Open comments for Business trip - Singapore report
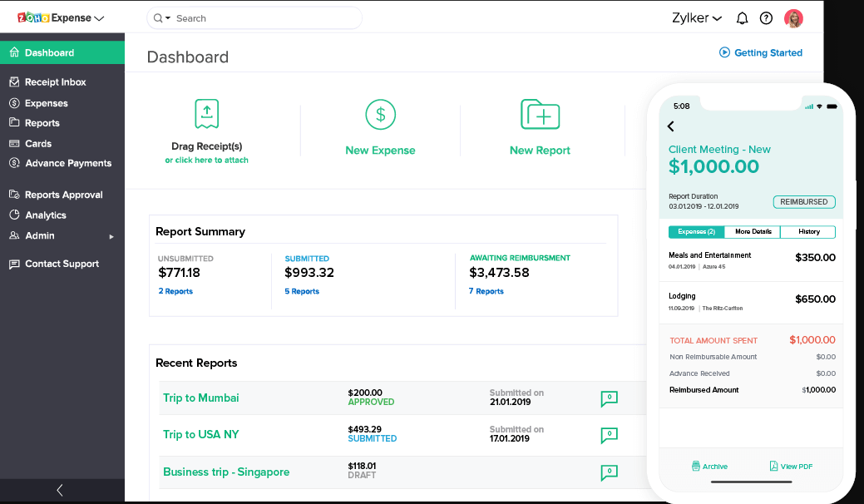This screenshot has width=864, height=504. point(609,472)
